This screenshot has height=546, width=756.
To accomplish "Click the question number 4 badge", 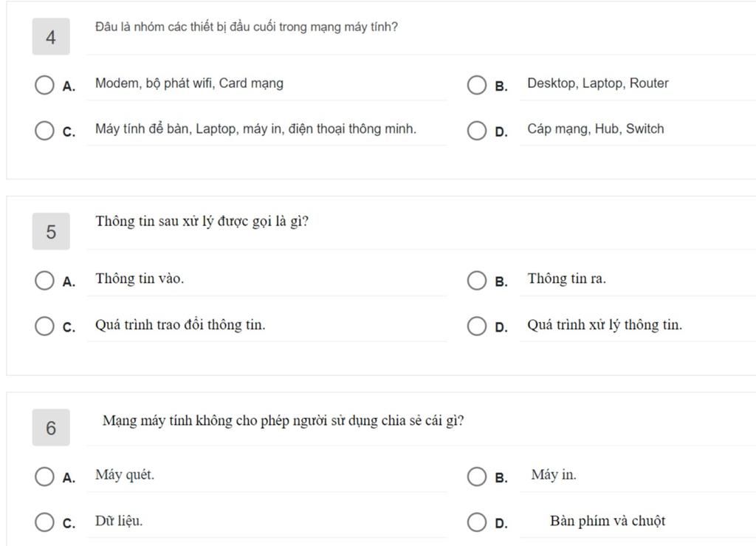I will point(51,37).
